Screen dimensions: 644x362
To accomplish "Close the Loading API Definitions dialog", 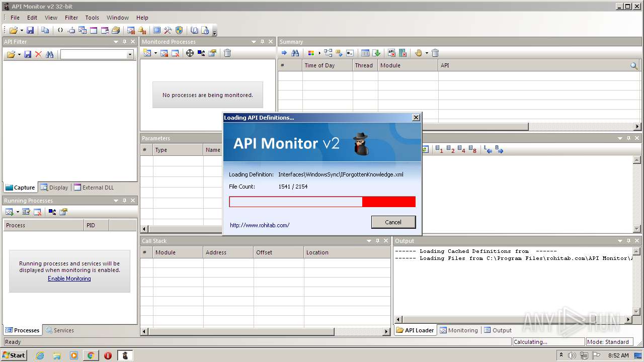I will click(x=416, y=118).
